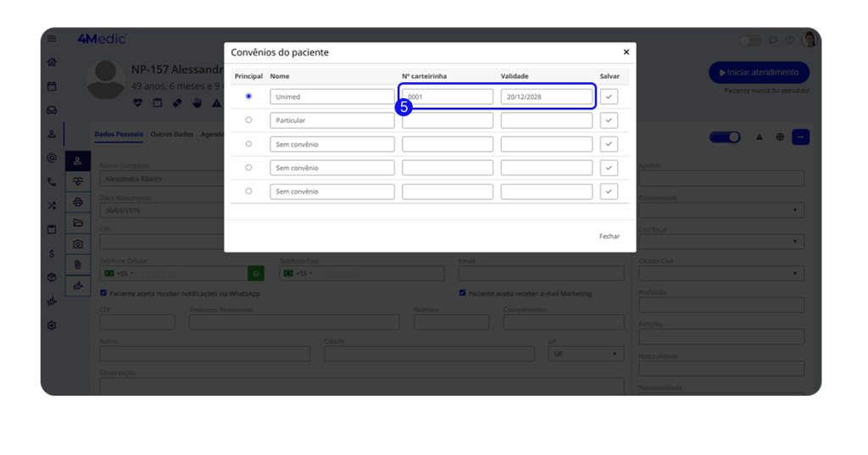Click the Validade field showing 20/12/2028
Image resolution: width=868 pixels, height=455 pixels.
[x=546, y=97]
